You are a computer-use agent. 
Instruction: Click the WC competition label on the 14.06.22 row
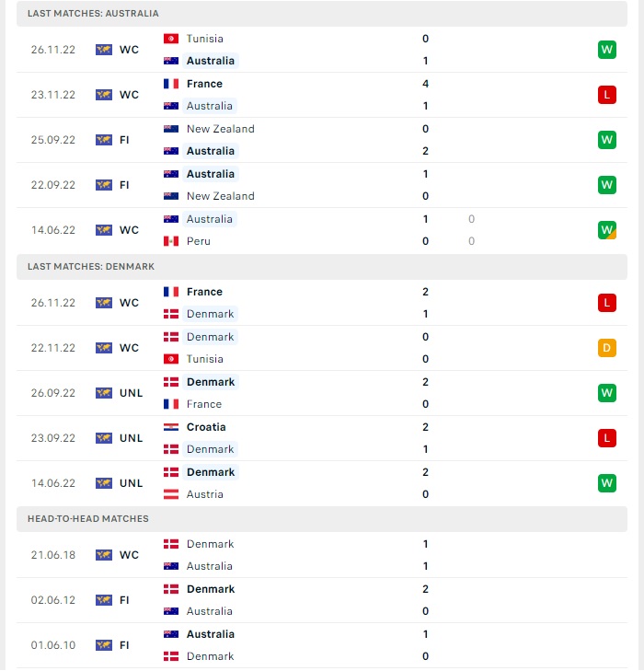click(x=129, y=230)
